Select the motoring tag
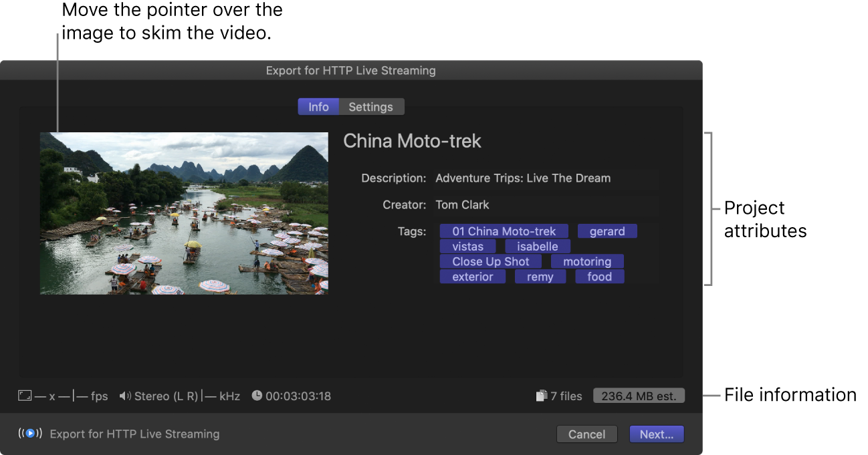Viewport: 868px width, 455px height. 587,261
